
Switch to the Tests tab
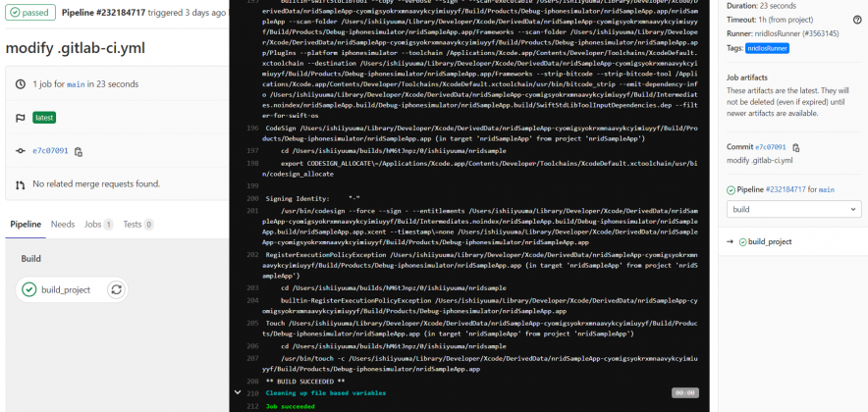click(133, 225)
